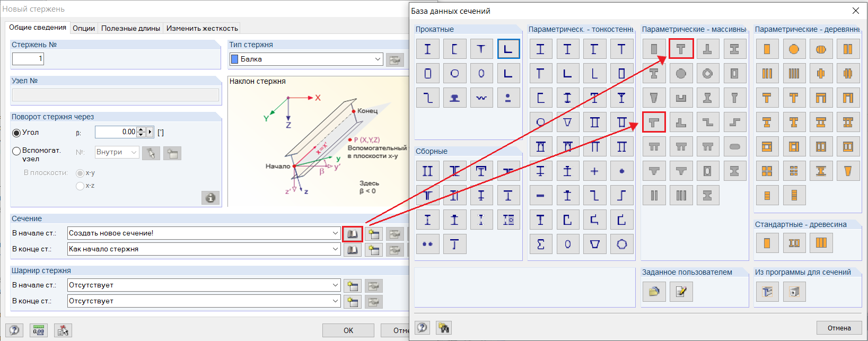Image resolution: width=868 pixels, height=341 pixels.
Task: Open Шарнир В конце ст. Отсутствует dropdown
Action: point(335,301)
